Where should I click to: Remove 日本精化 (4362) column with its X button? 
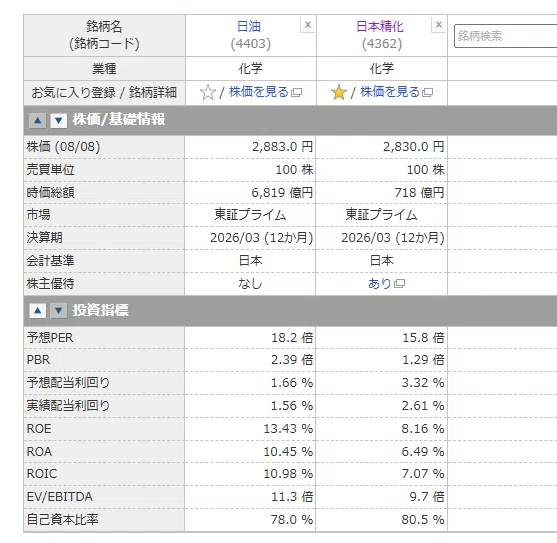(439, 25)
